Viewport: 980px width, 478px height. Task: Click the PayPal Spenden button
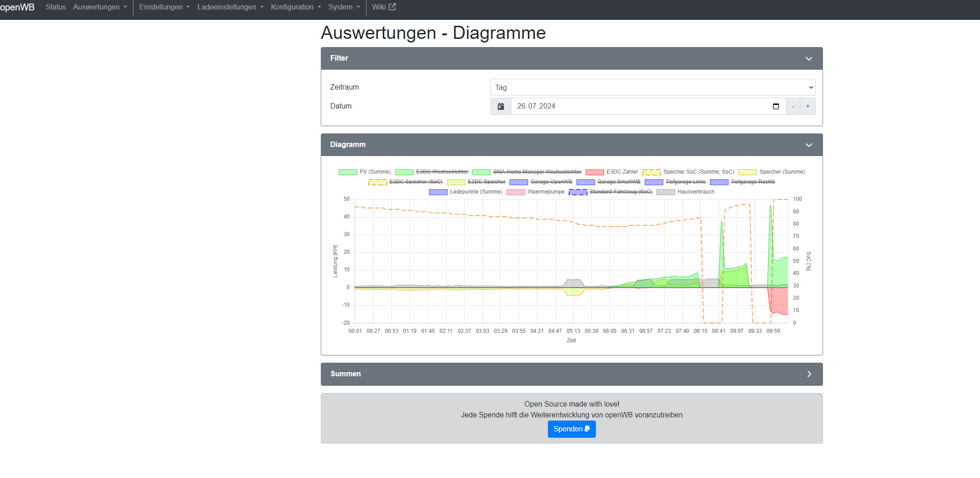coord(571,429)
